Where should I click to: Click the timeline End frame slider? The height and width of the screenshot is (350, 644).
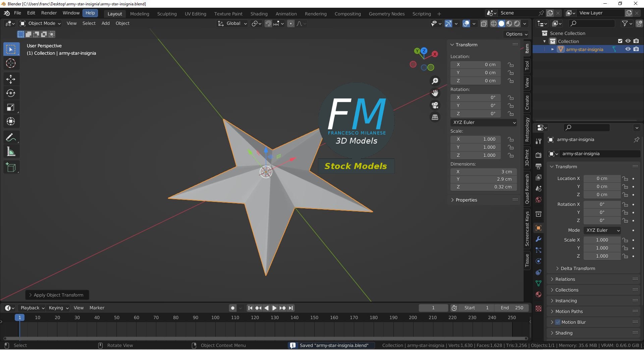512,308
